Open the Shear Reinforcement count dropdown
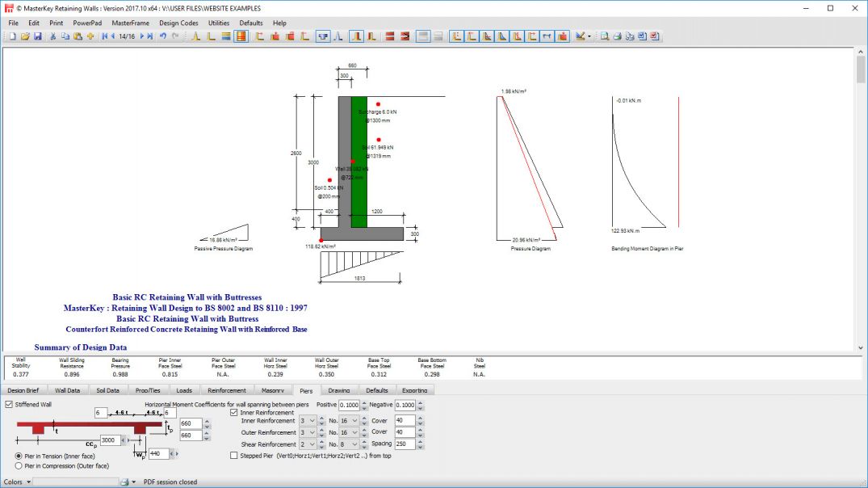The height and width of the screenshot is (488, 868). click(x=312, y=444)
